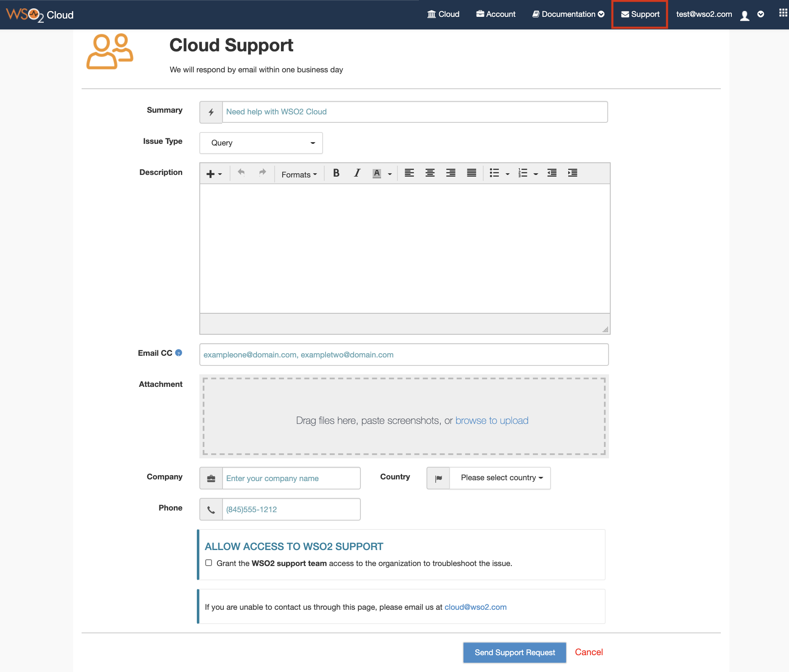
Task: Toggle bold formatting in description editor
Action: pyautogui.click(x=336, y=173)
